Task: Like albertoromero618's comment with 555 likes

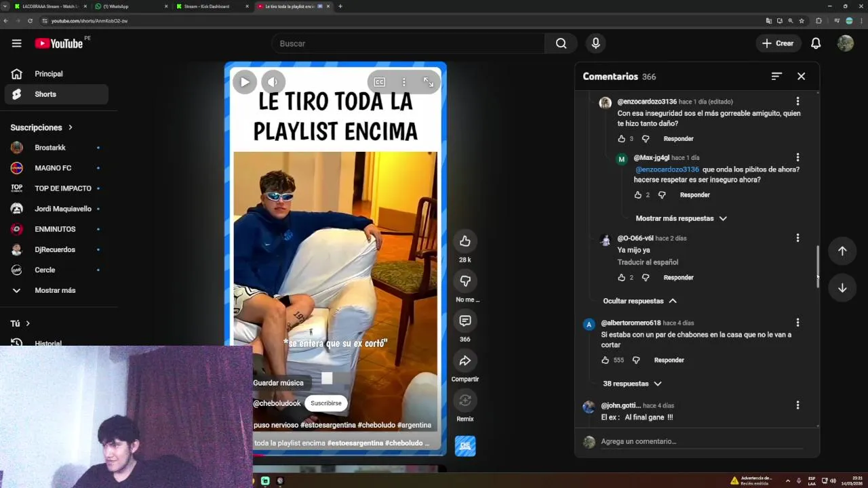Action: tap(605, 361)
